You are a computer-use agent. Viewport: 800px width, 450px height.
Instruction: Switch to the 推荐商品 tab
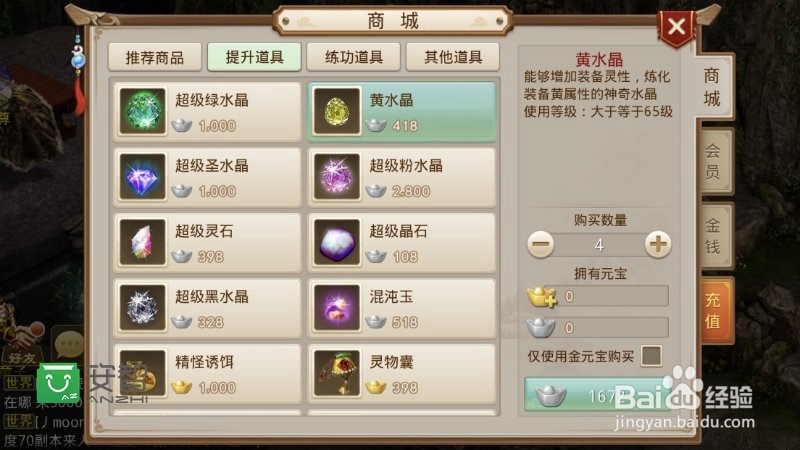click(x=155, y=57)
